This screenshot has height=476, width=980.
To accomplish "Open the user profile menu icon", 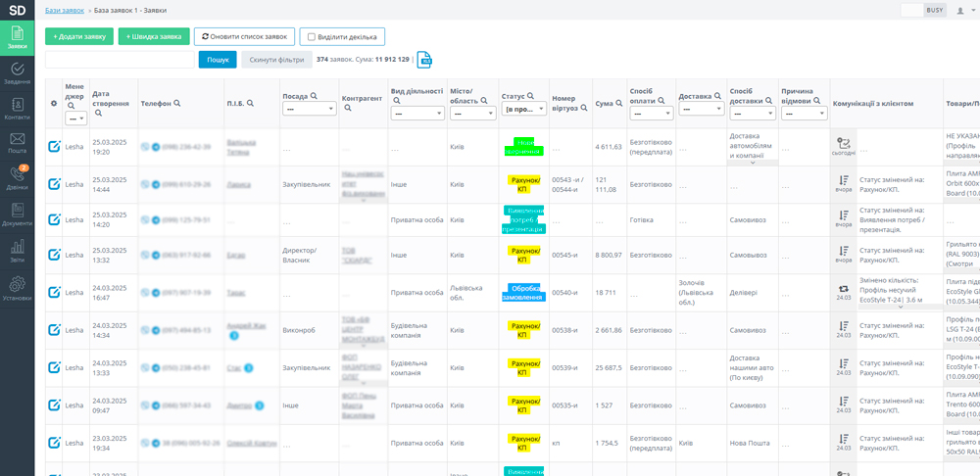I will 960,11.
